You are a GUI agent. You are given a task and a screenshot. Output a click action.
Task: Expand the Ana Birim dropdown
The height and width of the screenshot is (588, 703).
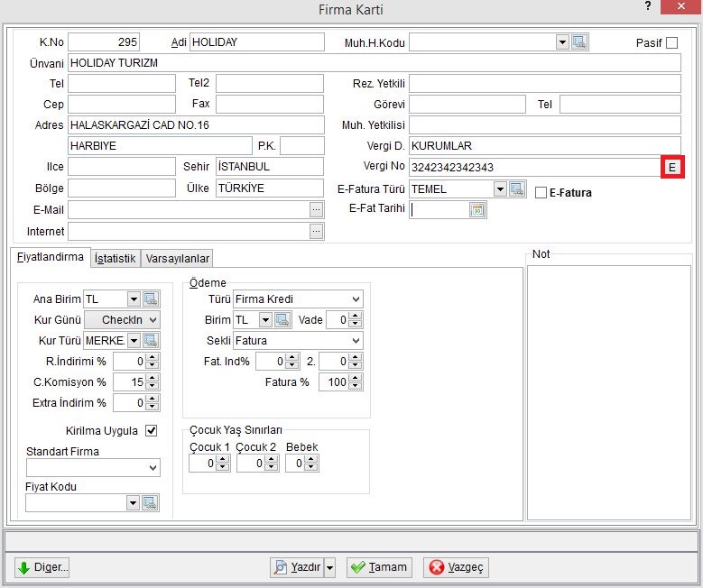click(x=134, y=299)
